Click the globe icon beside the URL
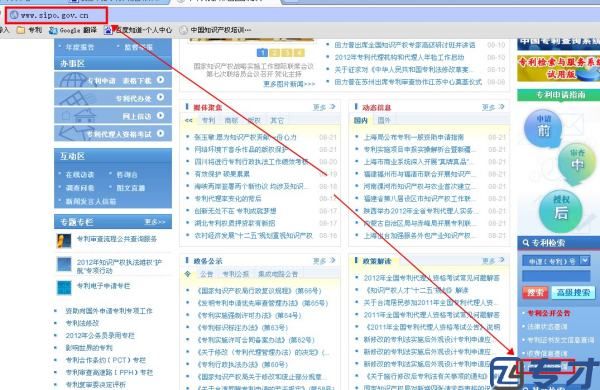This screenshot has width=600, height=390. [14, 15]
